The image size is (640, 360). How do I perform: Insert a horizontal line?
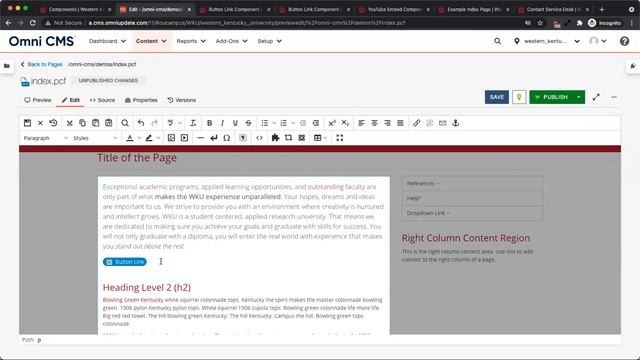(200, 138)
